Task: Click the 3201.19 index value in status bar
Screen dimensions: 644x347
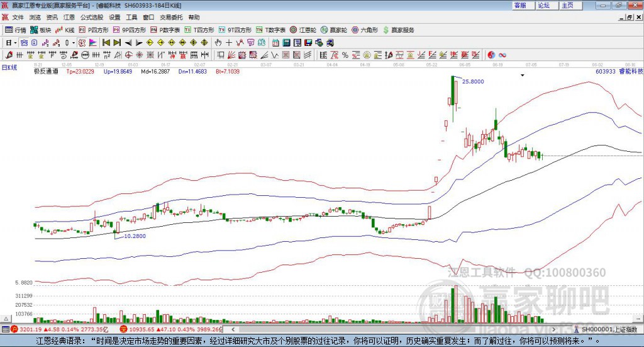Action: coord(30,329)
